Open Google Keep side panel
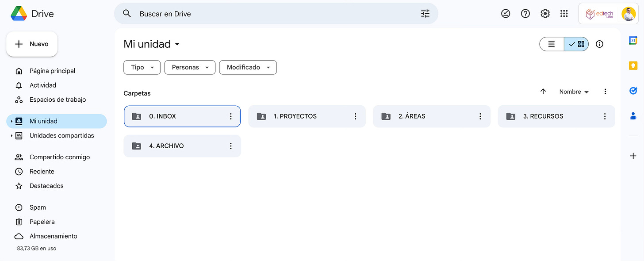 pos(633,65)
